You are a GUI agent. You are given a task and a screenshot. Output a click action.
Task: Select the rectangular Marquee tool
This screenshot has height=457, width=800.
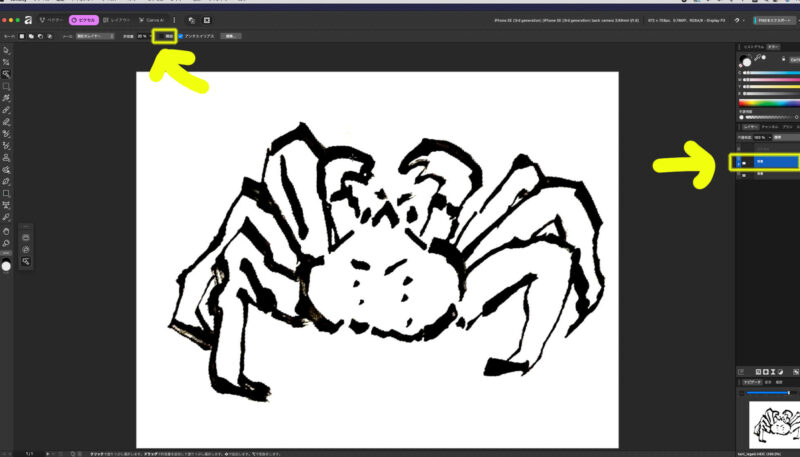click(x=6, y=86)
